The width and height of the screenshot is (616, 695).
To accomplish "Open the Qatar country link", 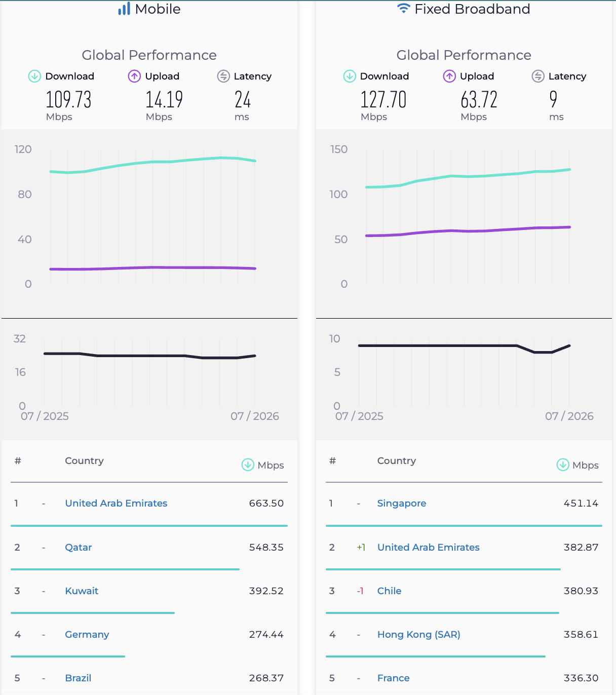I will 79,547.
